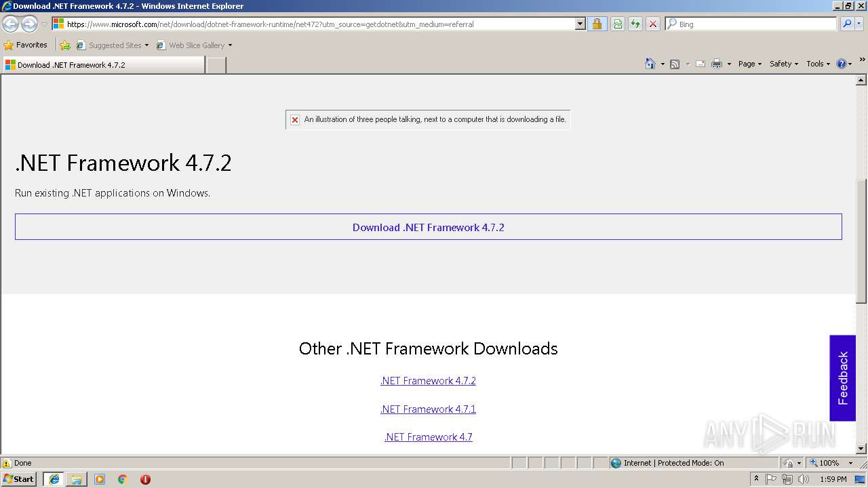Refresh the page with the Refresh icon
Screen dimensions: 868x488
coord(635,24)
